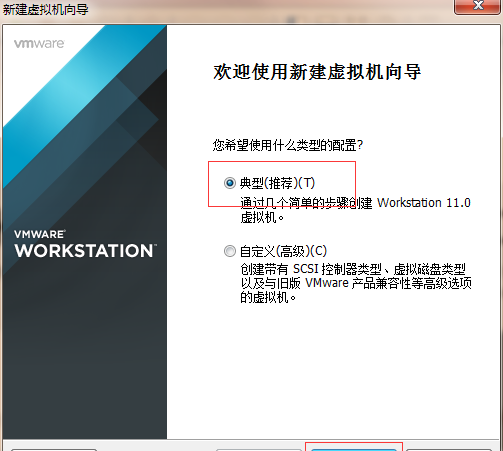Screen dimensions: 503x451
Task: Click the 您希望使用什么类型的配置? question text
Action: [x=288, y=145]
